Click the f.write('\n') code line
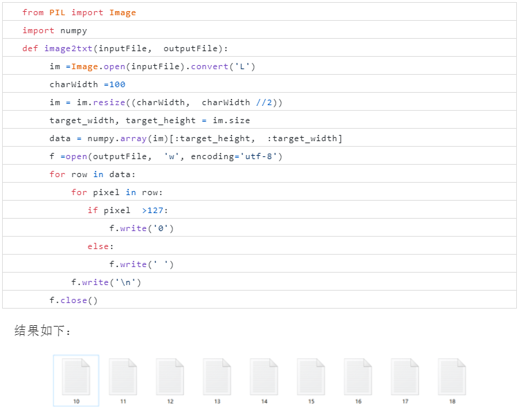The height and width of the screenshot is (420, 519). 259,282
